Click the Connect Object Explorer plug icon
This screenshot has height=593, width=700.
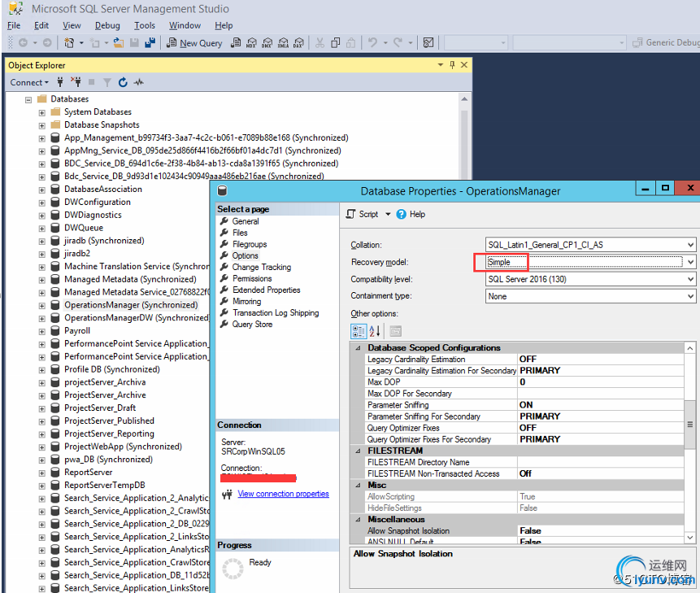pos(60,82)
